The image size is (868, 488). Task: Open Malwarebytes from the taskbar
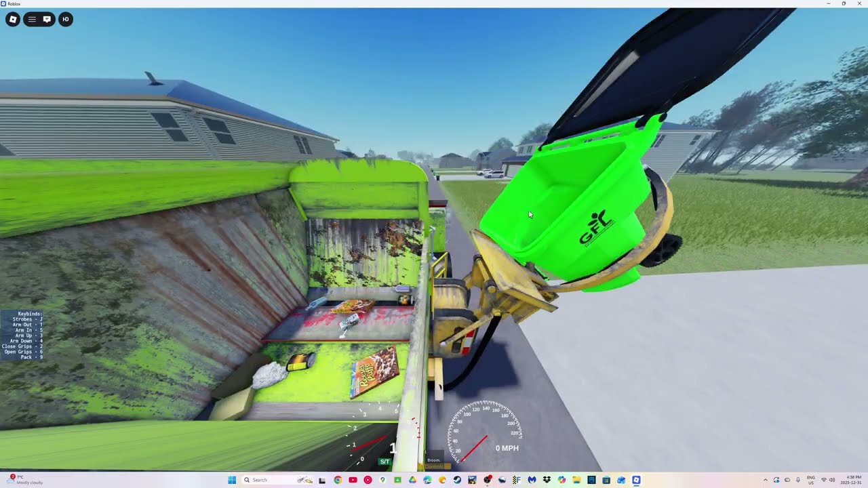[x=532, y=480]
